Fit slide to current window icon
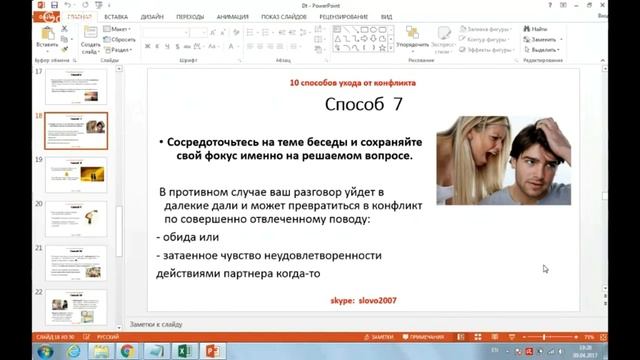640x360 pixels. click(603, 337)
